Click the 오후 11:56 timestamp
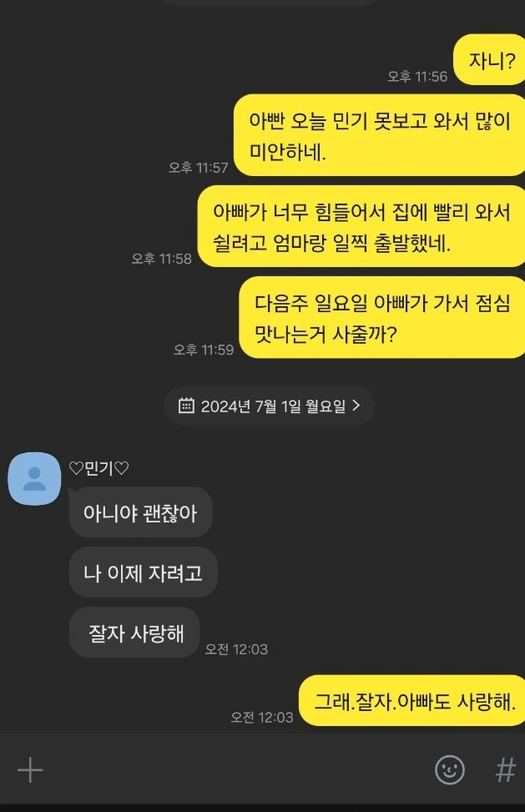 coord(417,77)
